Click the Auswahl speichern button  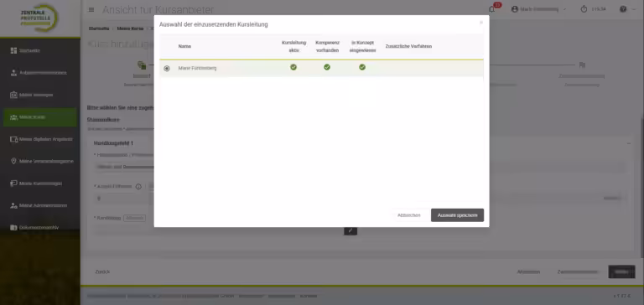457,215
